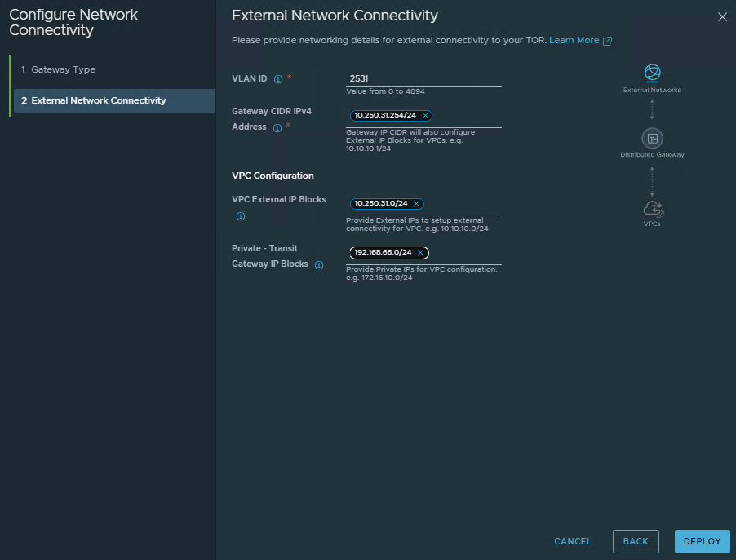Click the External Networks globe icon

(652, 73)
